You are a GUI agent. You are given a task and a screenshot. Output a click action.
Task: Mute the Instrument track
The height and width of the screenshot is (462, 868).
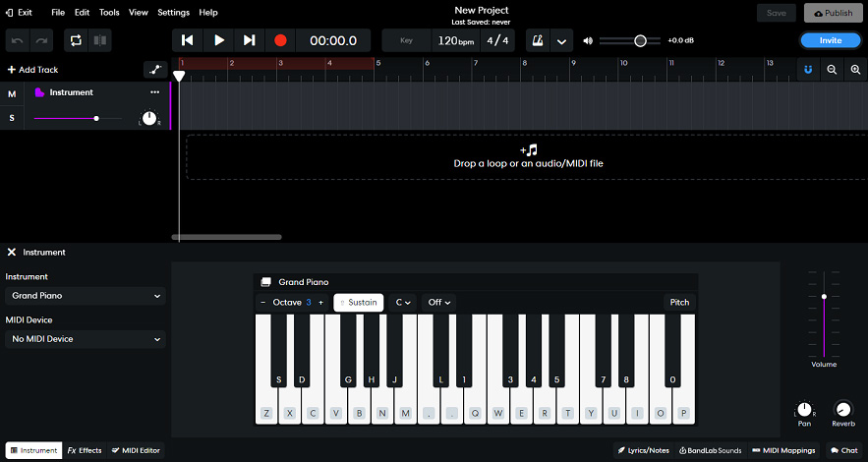[12, 94]
